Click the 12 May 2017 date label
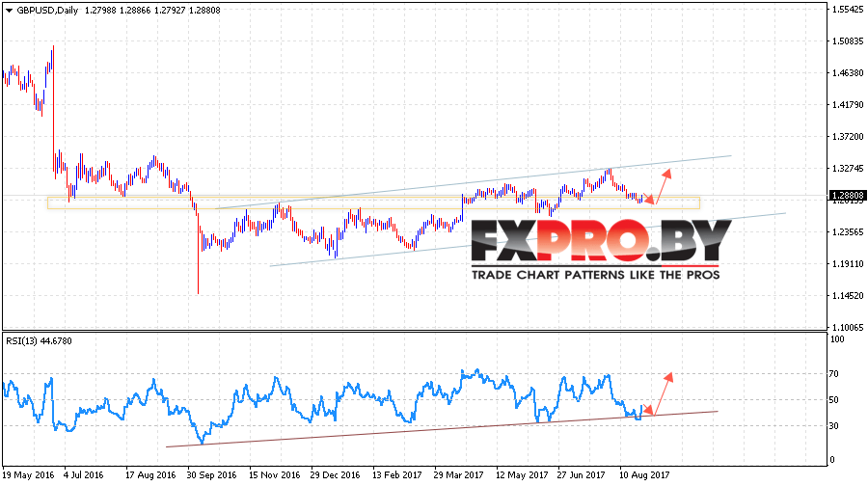The image size is (868, 486). (522, 475)
